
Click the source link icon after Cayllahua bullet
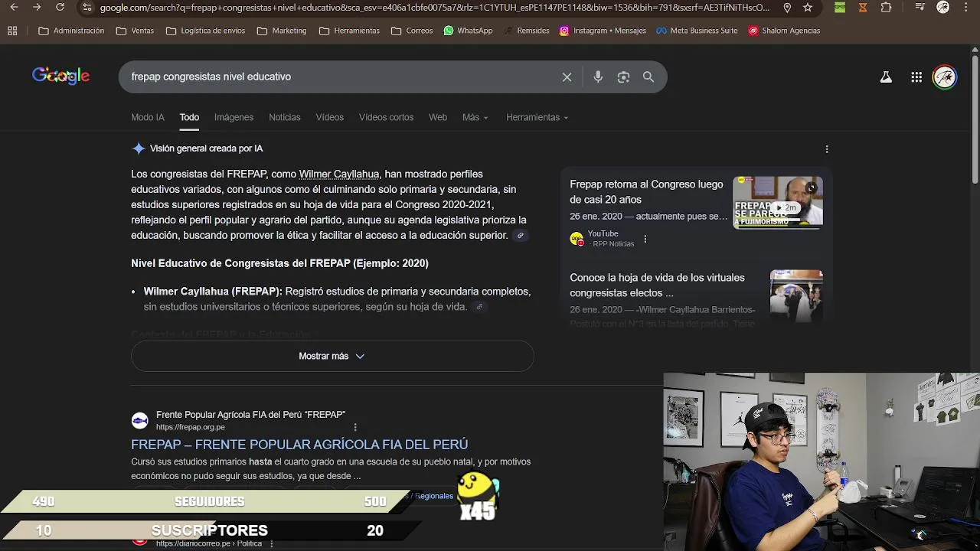point(479,307)
